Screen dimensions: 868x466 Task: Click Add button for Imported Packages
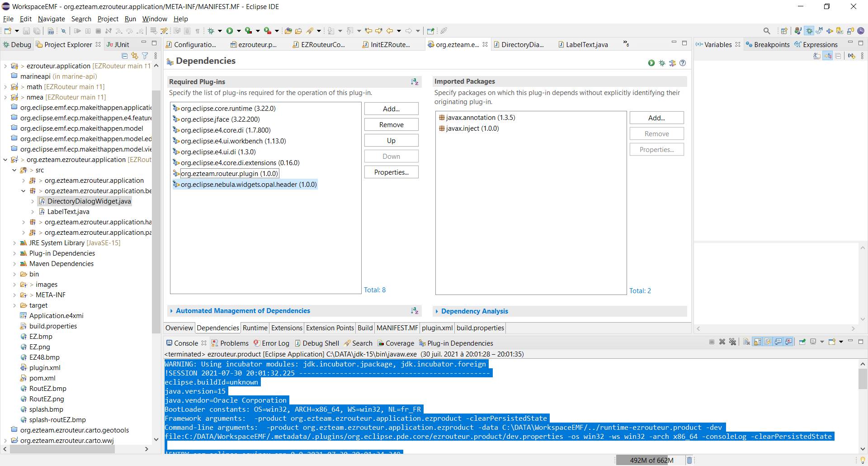[657, 118]
